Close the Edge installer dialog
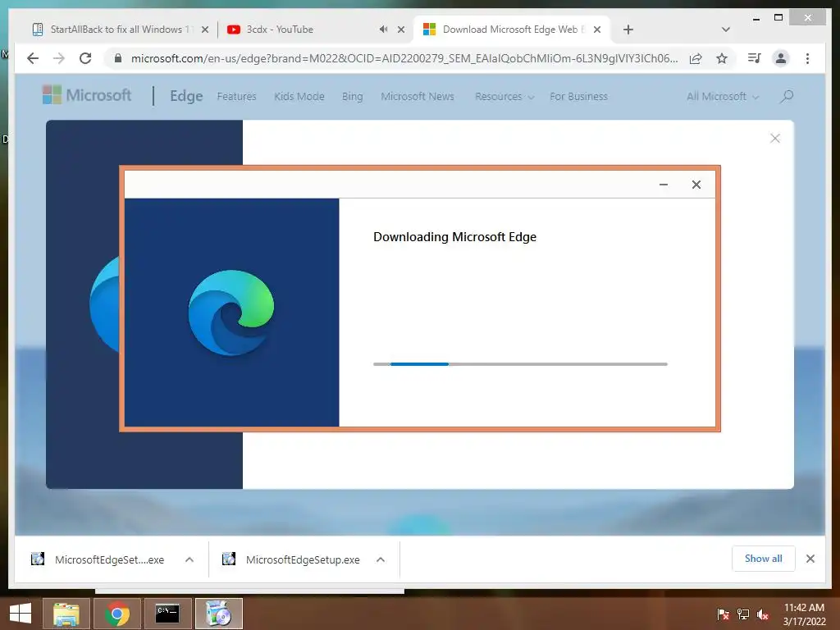 tap(696, 185)
